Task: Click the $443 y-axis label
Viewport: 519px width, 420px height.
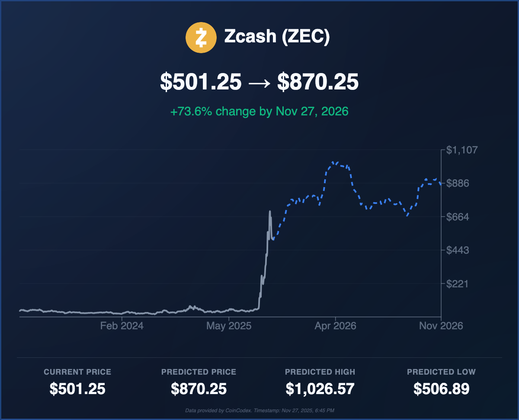Action: click(x=457, y=251)
